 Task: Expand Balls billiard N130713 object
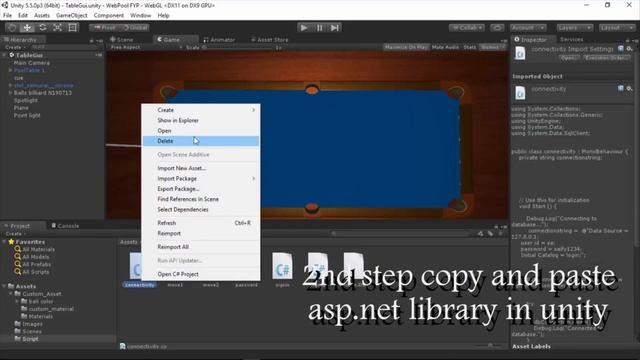click(10, 93)
